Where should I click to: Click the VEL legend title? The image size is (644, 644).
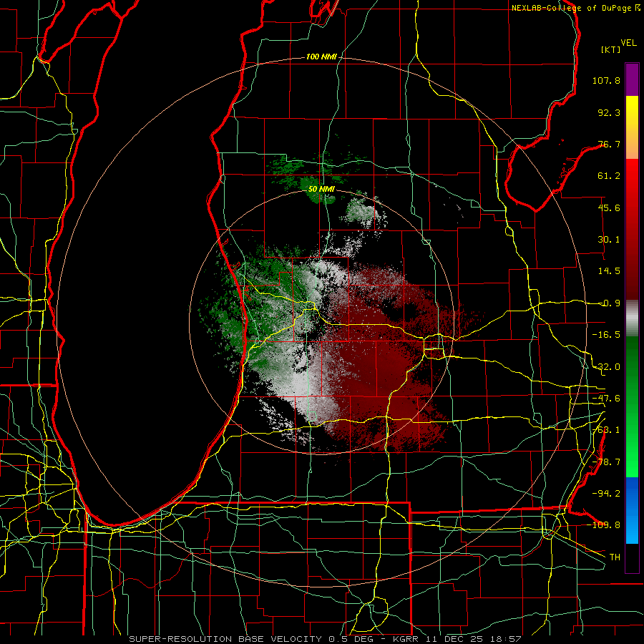pyautogui.click(x=628, y=43)
